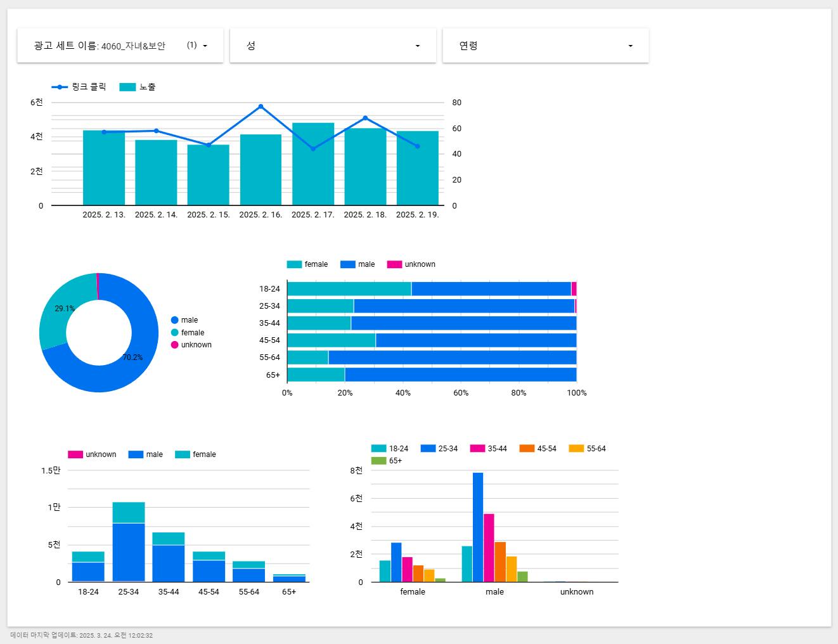The height and width of the screenshot is (644, 838).
Task: Select the 노출 bar for 2025. 2. 16.
Action: [261, 170]
